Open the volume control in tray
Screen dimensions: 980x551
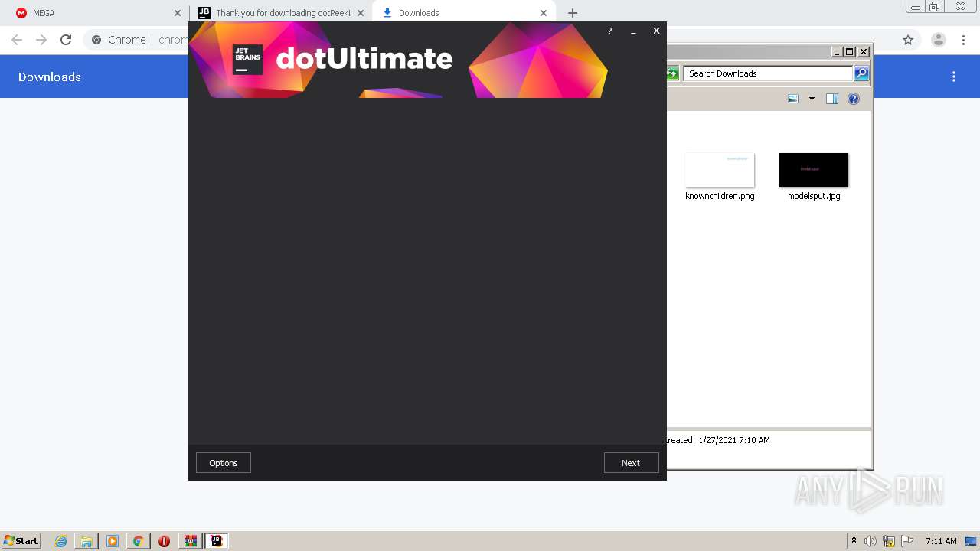click(x=871, y=541)
